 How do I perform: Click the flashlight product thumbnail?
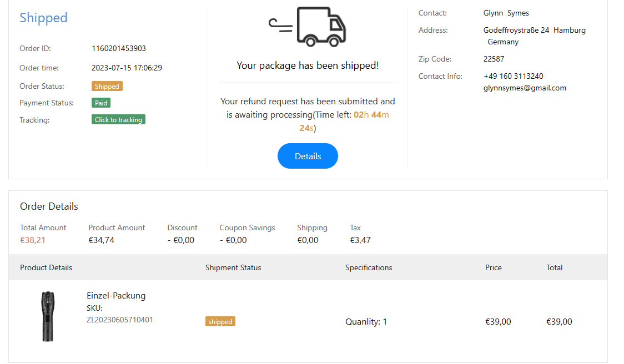click(47, 317)
